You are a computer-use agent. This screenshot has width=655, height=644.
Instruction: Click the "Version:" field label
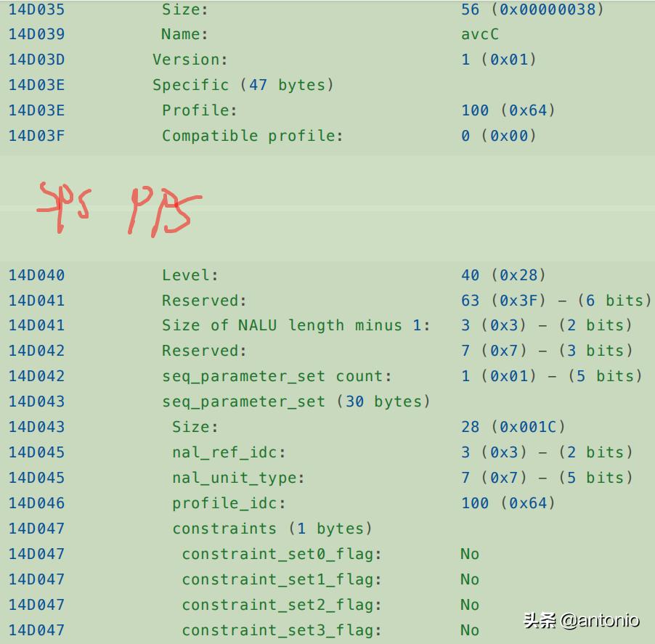click(x=190, y=60)
